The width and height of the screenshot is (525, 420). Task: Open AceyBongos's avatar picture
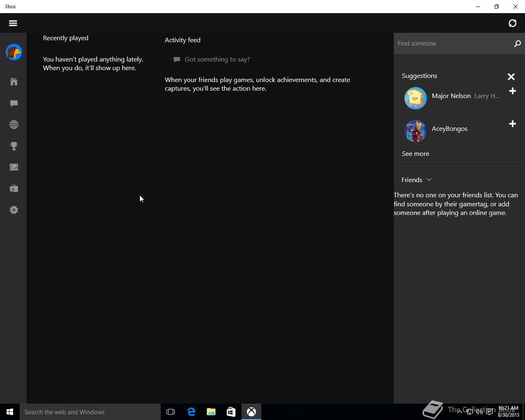(415, 131)
